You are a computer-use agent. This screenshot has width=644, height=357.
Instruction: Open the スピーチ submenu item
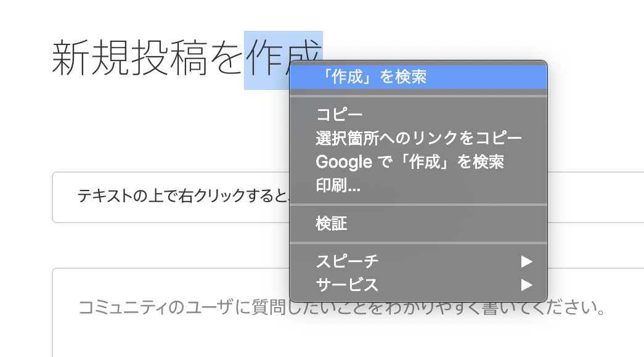click(x=347, y=261)
